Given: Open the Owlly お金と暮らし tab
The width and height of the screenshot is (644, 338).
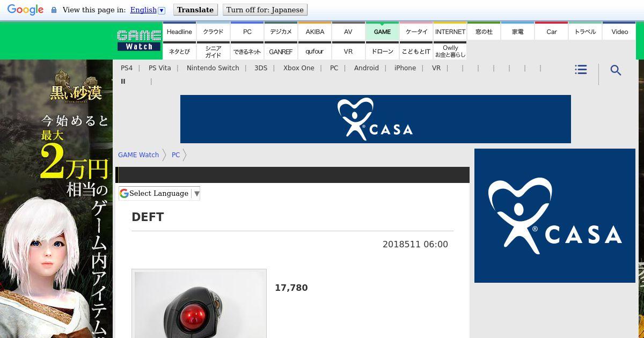Looking at the screenshot, I should 450,52.
